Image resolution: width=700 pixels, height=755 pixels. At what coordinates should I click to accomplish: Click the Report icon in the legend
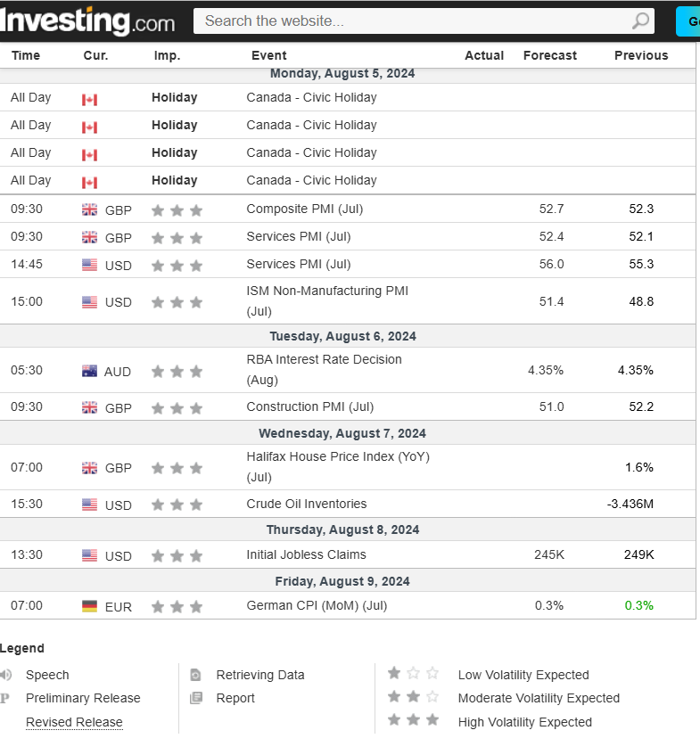[x=196, y=698]
